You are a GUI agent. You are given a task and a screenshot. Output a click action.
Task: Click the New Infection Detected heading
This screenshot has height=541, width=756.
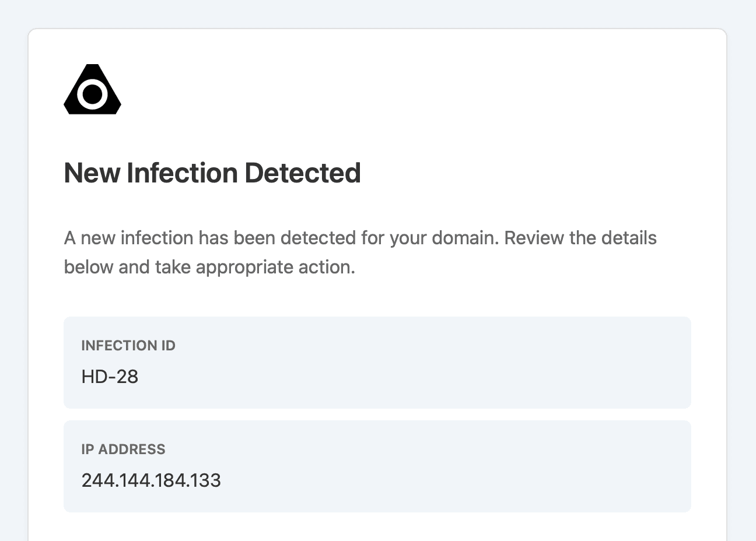[x=212, y=173]
